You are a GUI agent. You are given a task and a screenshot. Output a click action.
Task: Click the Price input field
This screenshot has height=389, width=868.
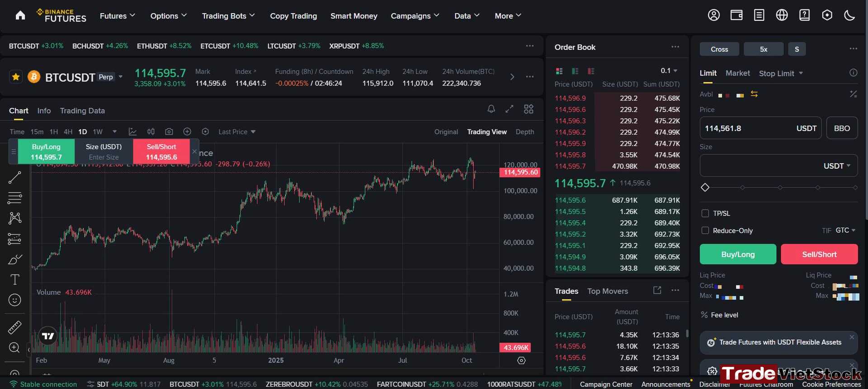coord(760,128)
